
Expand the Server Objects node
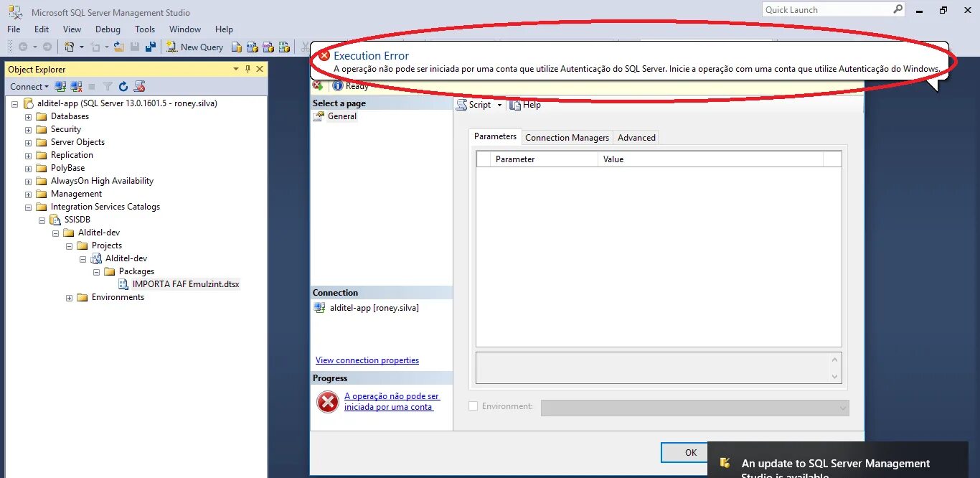pos(29,142)
